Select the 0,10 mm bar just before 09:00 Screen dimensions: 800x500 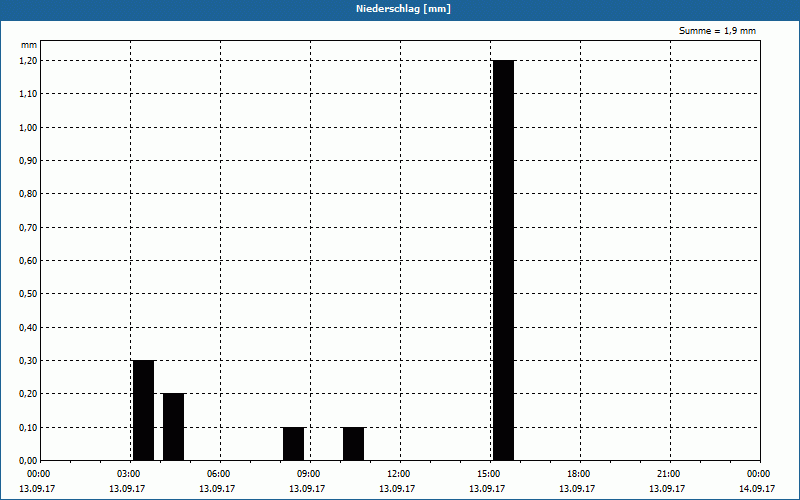tap(293, 444)
